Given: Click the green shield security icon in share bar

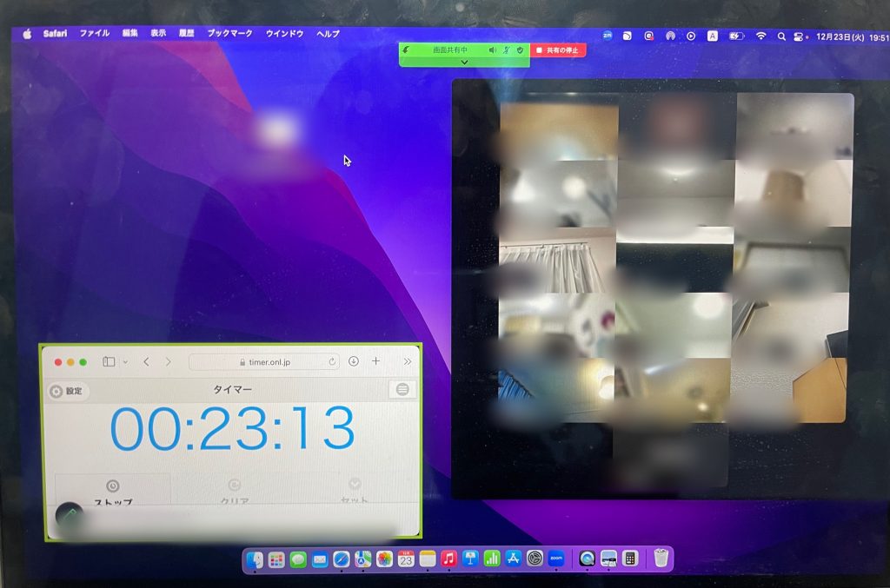Looking at the screenshot, I should [520, 50].
